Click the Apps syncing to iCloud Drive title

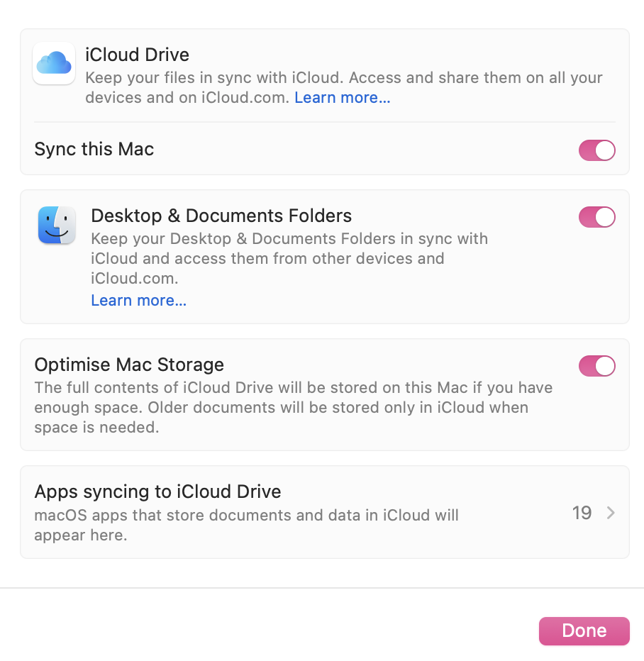click(157, 491)
